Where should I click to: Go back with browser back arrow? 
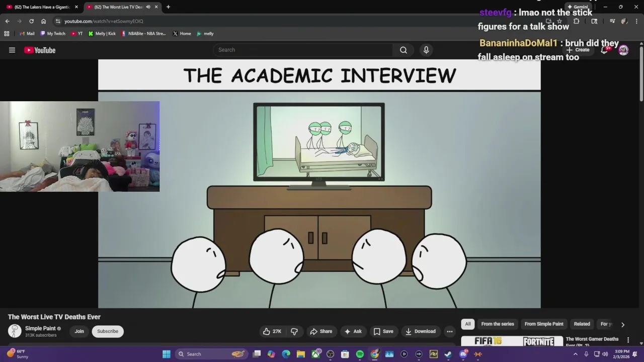click(7, 21)
